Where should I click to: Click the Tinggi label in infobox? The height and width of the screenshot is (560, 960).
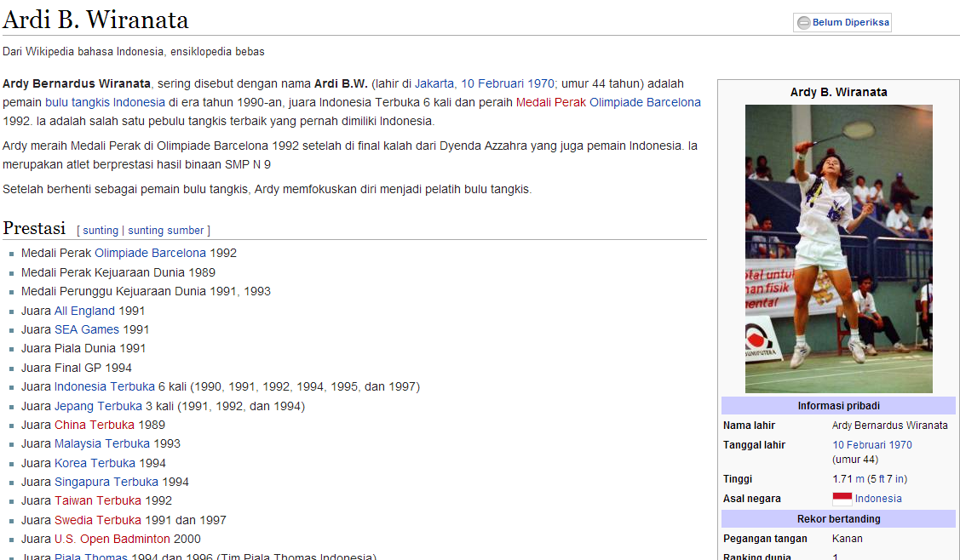point(737,479)
